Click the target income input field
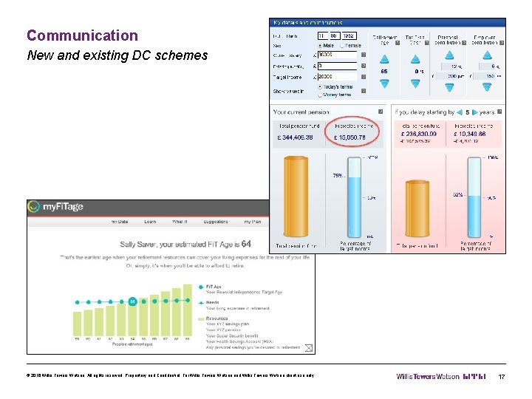 [x=337, y=77]
